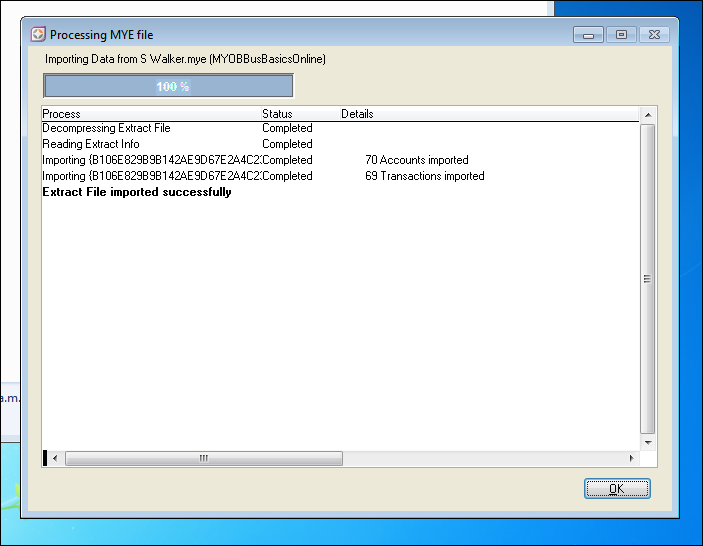Click the vertical scrollbar up arrow

(x=647, y=114)
